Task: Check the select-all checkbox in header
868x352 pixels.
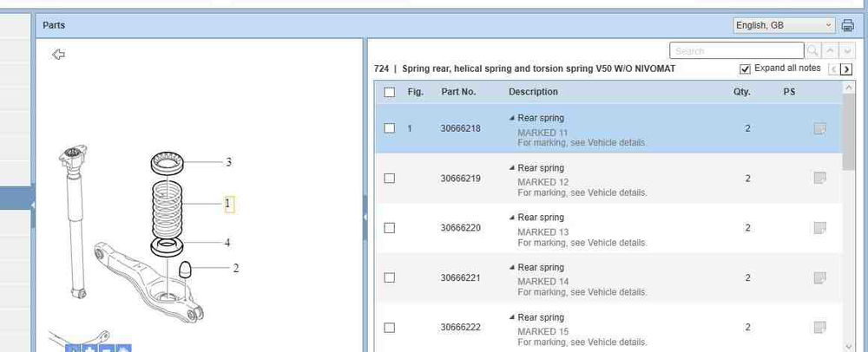Action: (389, 92)
